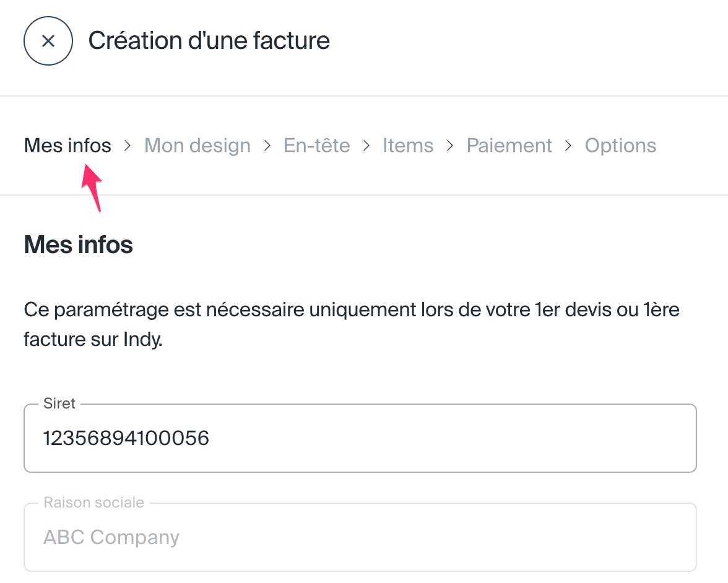
Task: Jump to the Paiement step
Action: [509, 145]
